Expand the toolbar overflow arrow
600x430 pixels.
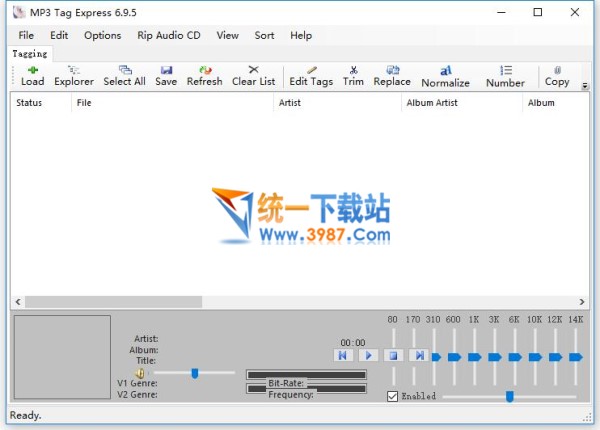pos(585,86)
